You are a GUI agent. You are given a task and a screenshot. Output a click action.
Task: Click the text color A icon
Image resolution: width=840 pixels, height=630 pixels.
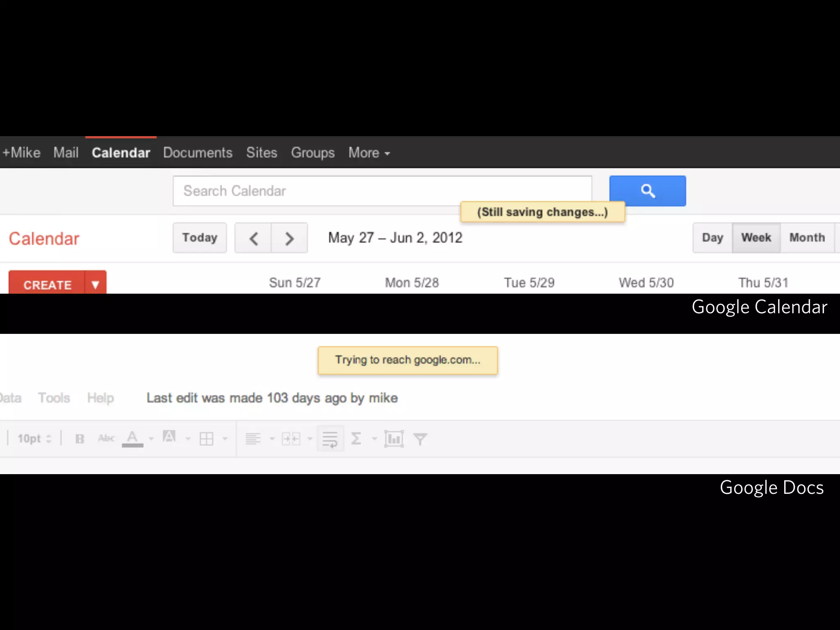pos(132,438)
